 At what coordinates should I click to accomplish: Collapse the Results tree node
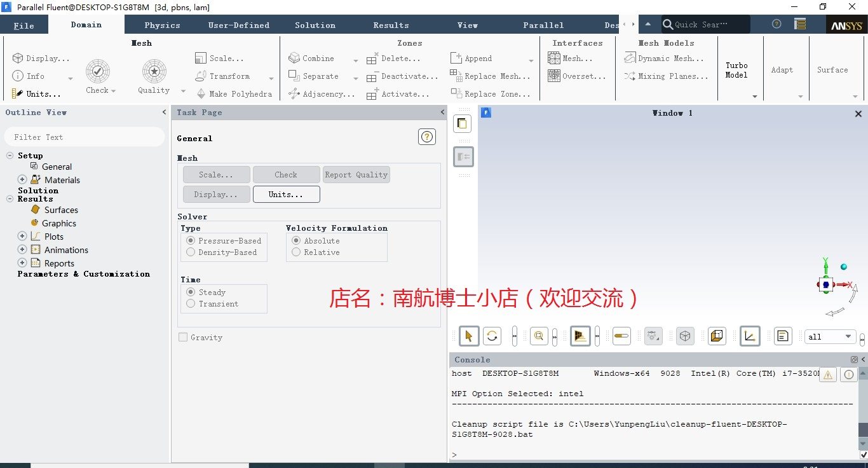click(x=10, y=199)
